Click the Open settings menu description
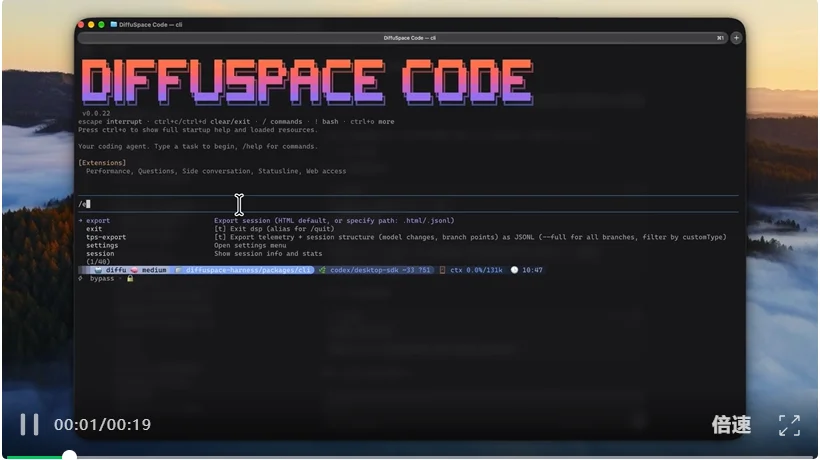Screen dimensions: 820x460 coord(250,245)
